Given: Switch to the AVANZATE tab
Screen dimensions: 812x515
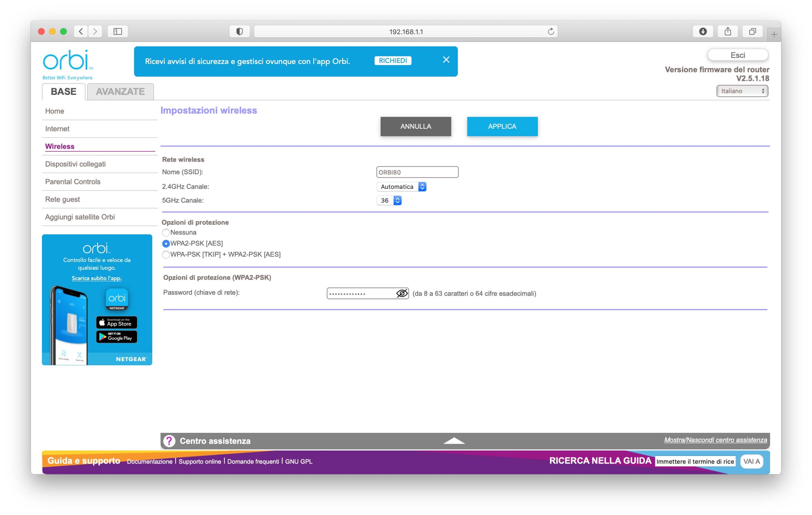Looking at the screenshot, I should [121, 92].
